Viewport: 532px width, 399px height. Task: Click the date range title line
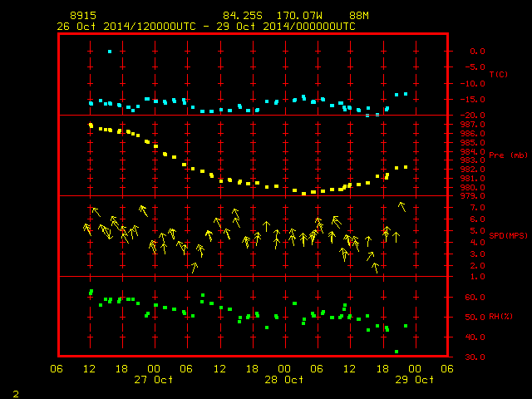tap(206, 27)
